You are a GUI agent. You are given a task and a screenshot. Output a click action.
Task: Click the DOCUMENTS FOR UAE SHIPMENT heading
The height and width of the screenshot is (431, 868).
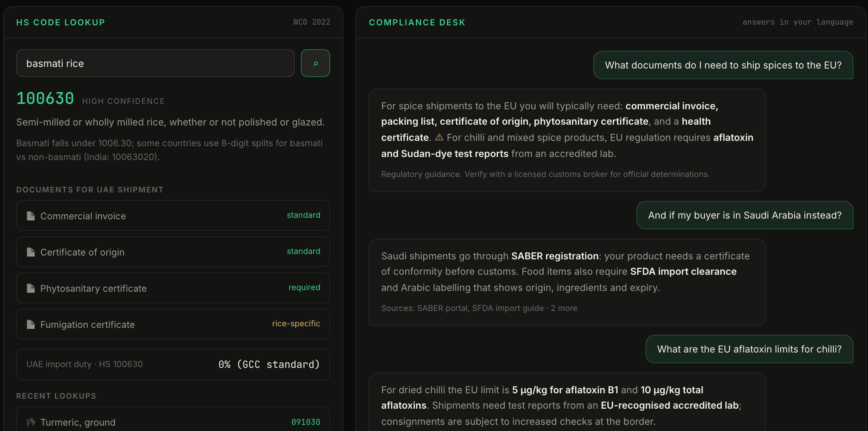90,190
